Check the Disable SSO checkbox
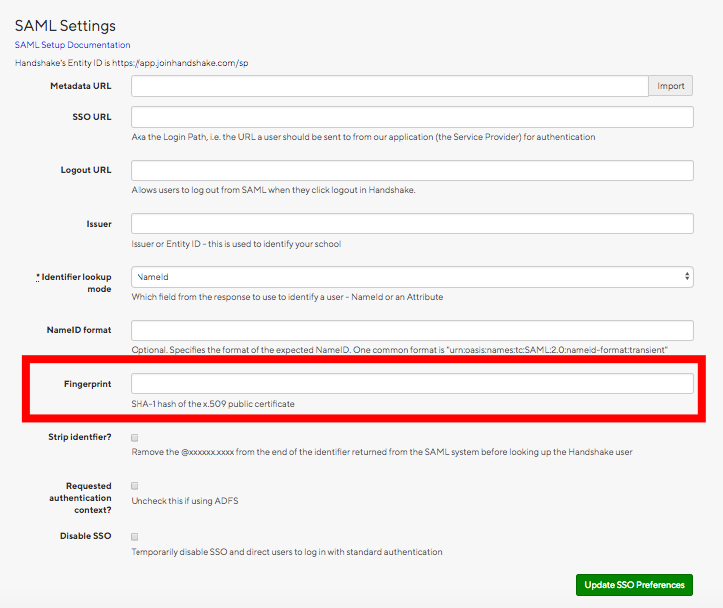Viewport: 723px width, 608px height. coord(135,536)
